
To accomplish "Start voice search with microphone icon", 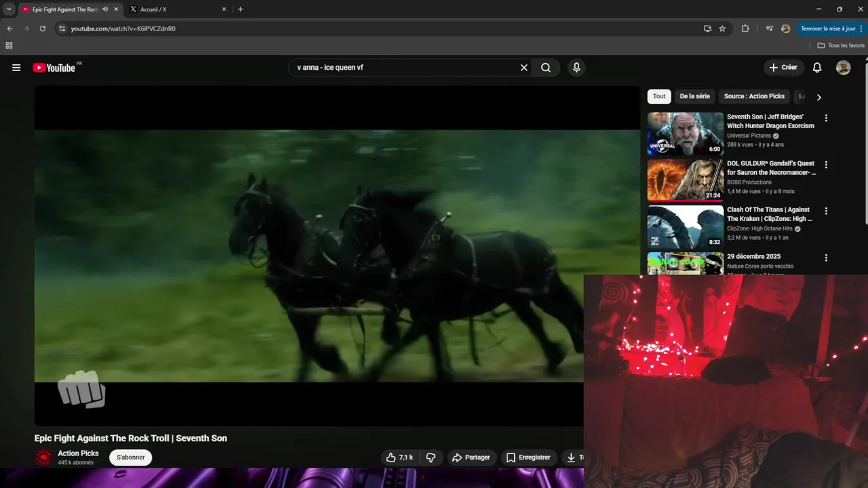I will 576,68.
